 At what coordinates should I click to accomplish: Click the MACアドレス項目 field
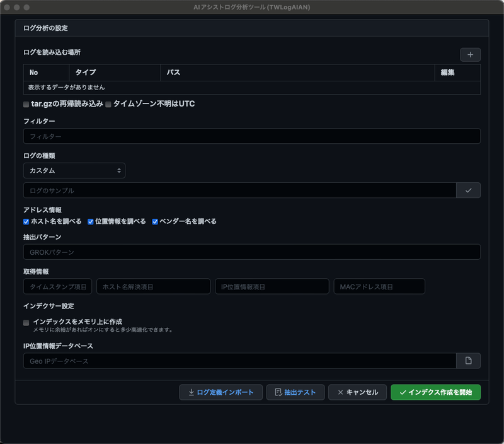coord(379,286)
